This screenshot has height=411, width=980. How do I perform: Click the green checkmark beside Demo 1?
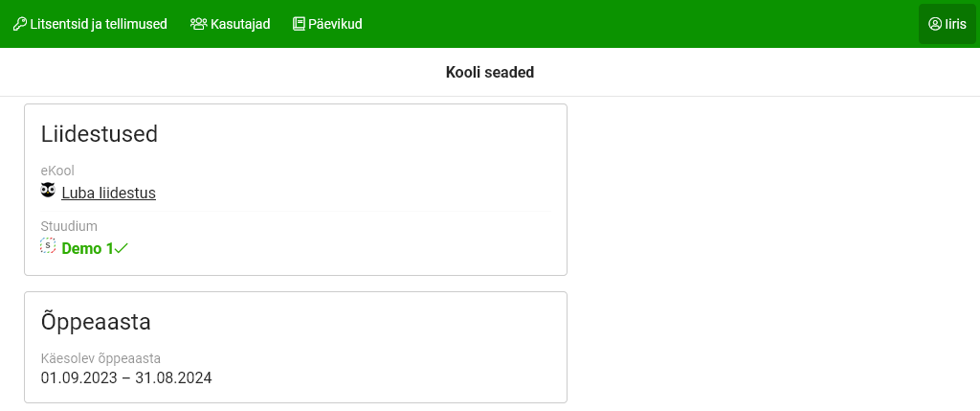click(122, 248)
